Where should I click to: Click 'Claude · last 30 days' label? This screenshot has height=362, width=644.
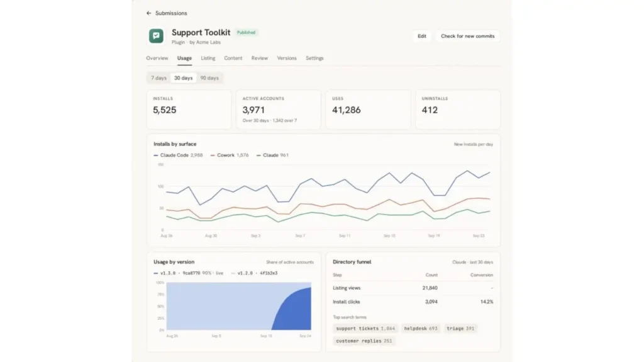pos(472,262)
